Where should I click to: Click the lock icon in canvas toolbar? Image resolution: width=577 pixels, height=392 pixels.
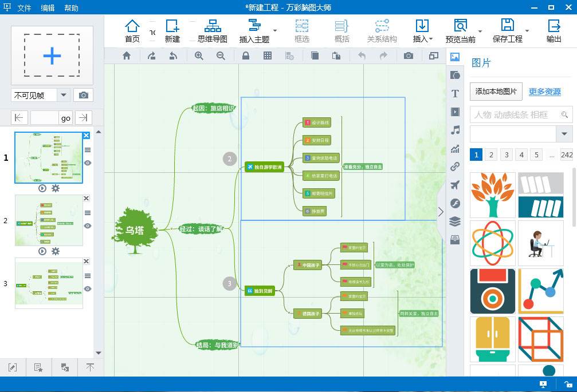pyautogui.click(x=245, y=56)
